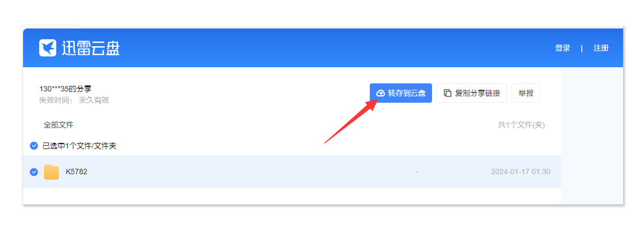This screenshot has height=228, width=644.
Task: Open the yellow K5782 folder icon
Action: [52, 172]
